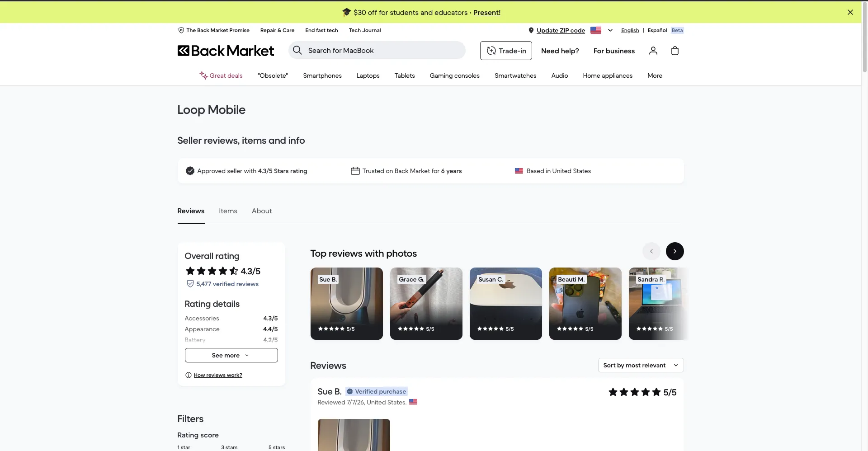Open the How reviews work? link

click(218, 375)
